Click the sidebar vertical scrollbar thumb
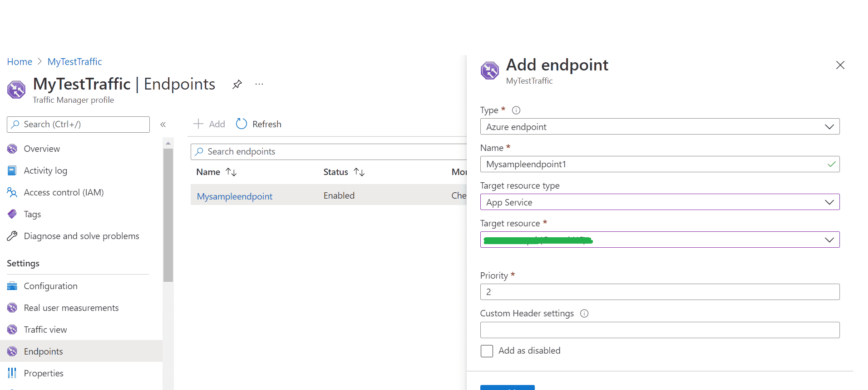The height and width of the screenshot is (390, 868). 168,215
